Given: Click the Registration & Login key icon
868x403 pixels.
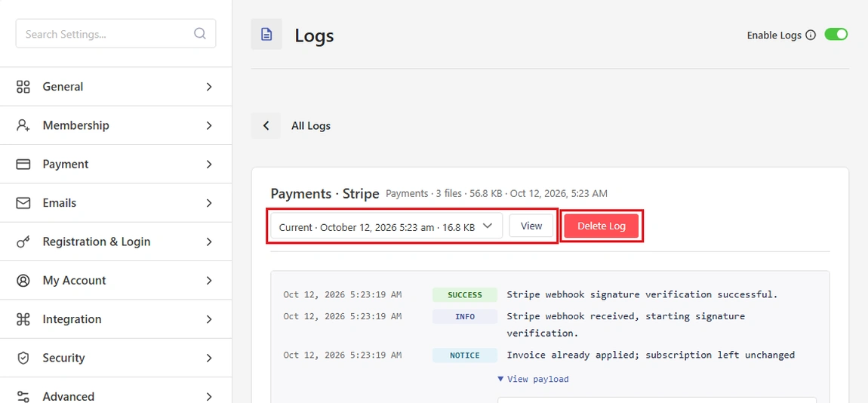Looking at the screenshot, I should pos(23,242).
